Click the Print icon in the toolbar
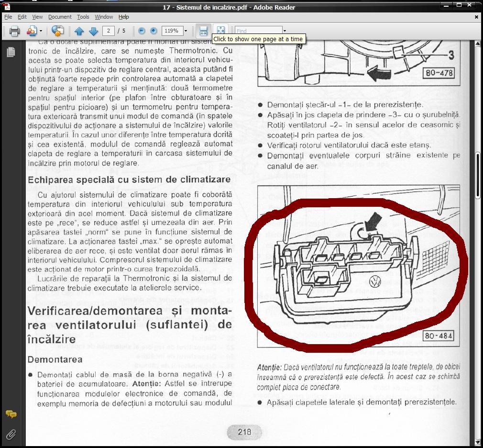 (14, 31)
